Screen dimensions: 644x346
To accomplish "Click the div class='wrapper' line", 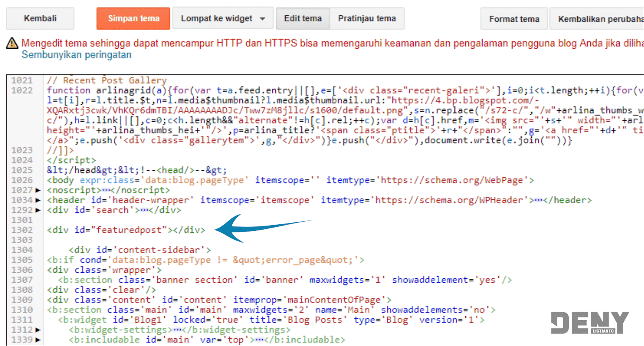I will pos(104,270).
